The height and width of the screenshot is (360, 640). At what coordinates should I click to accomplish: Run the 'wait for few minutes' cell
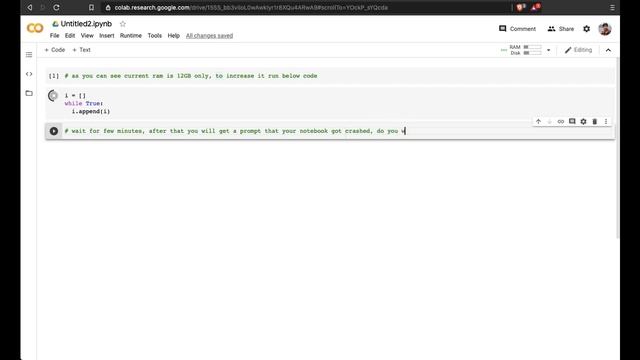point(53,131)
